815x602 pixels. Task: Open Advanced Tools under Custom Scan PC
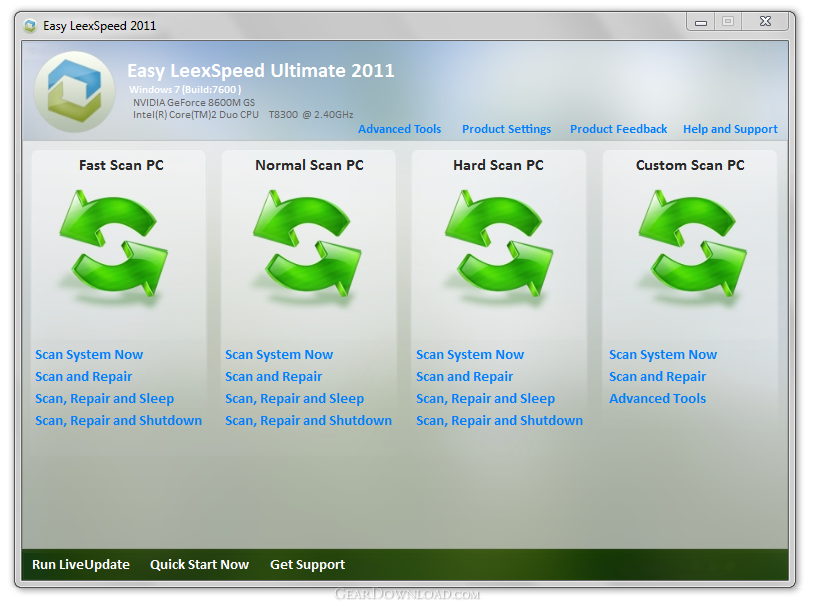coord(657,399)
